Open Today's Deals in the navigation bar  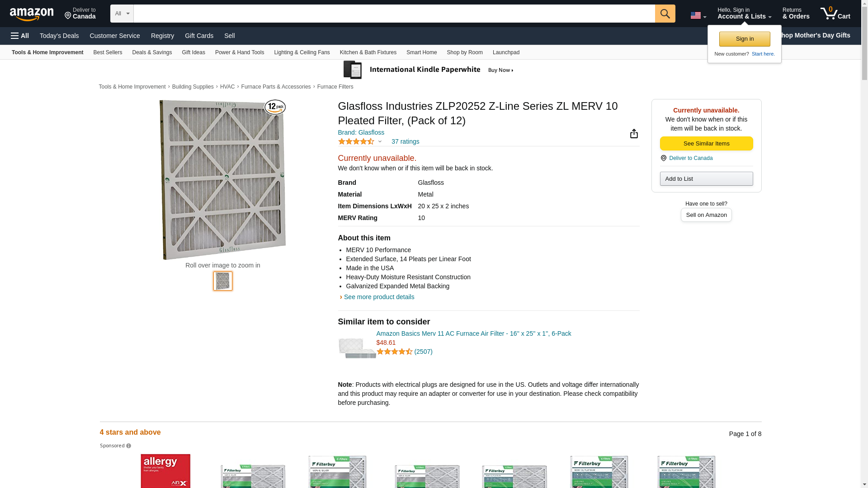coord(59,36)
